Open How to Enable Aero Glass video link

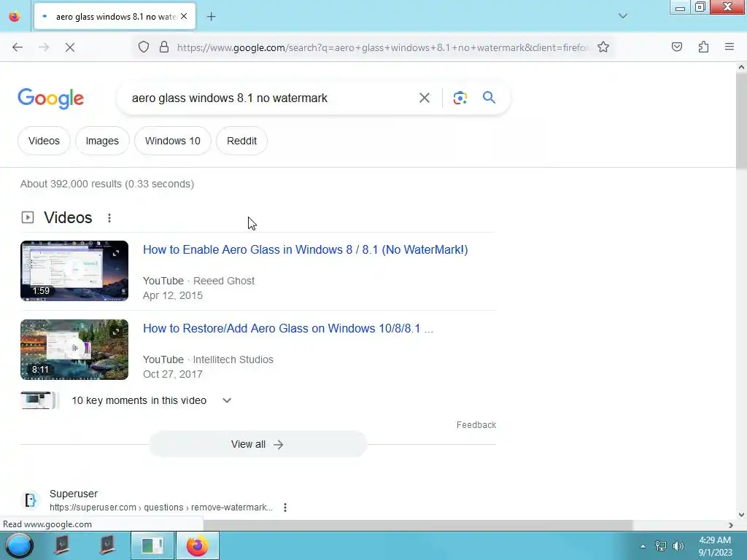306,249
